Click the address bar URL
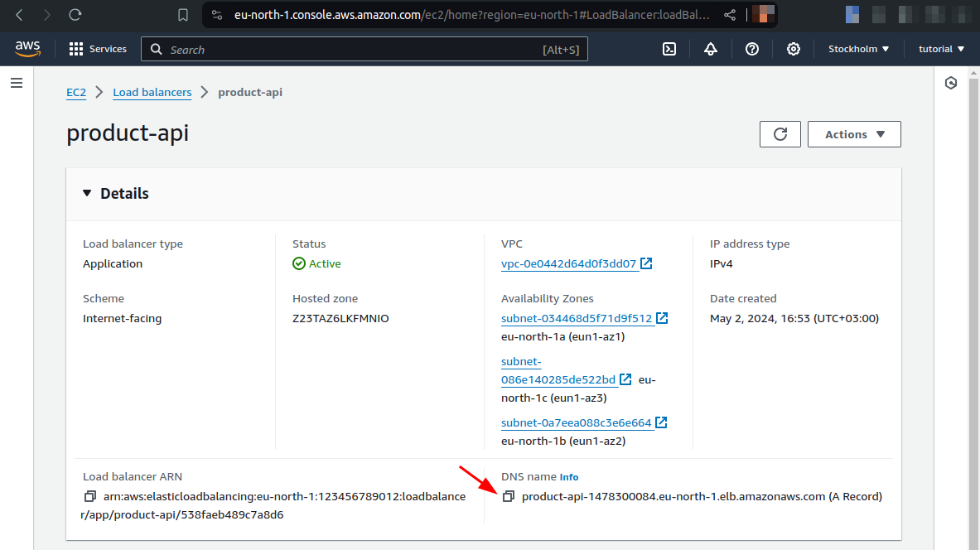This screenshot has height=550, width=980. click(x=472, y=15)
